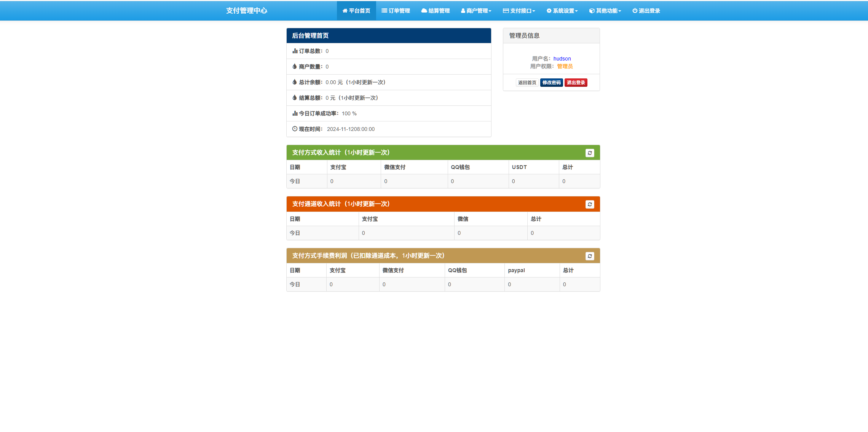Screen dimensions: 868x432
Task: Click the refresh icon on 支付方式收入统计 panel
Action: (590, 153)
